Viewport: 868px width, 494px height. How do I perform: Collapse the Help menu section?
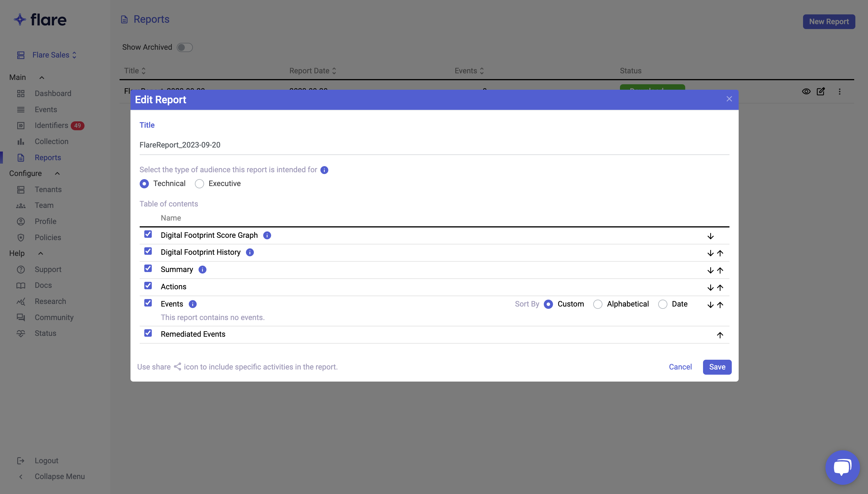pos(41,253)
